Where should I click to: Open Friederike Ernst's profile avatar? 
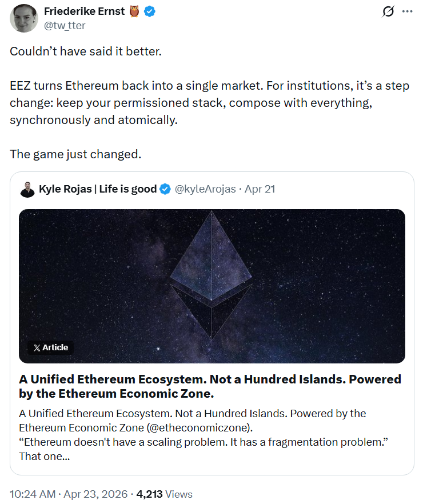[x=23, y=18]
